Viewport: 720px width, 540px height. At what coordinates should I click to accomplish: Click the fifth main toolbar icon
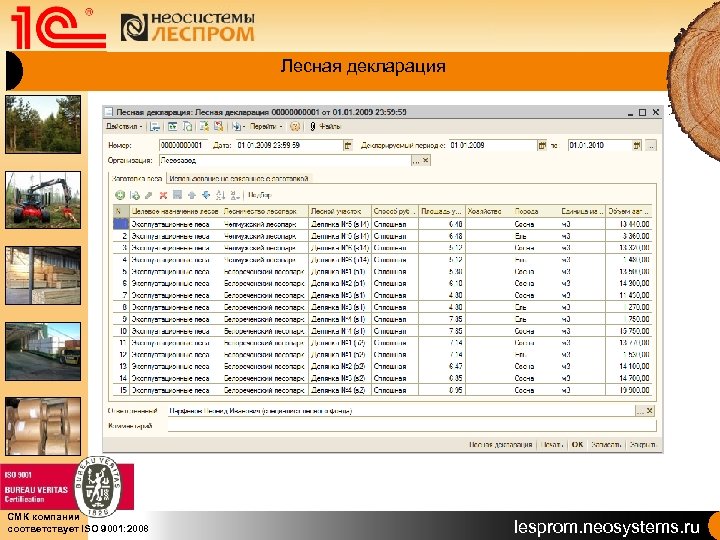[219, 126]
